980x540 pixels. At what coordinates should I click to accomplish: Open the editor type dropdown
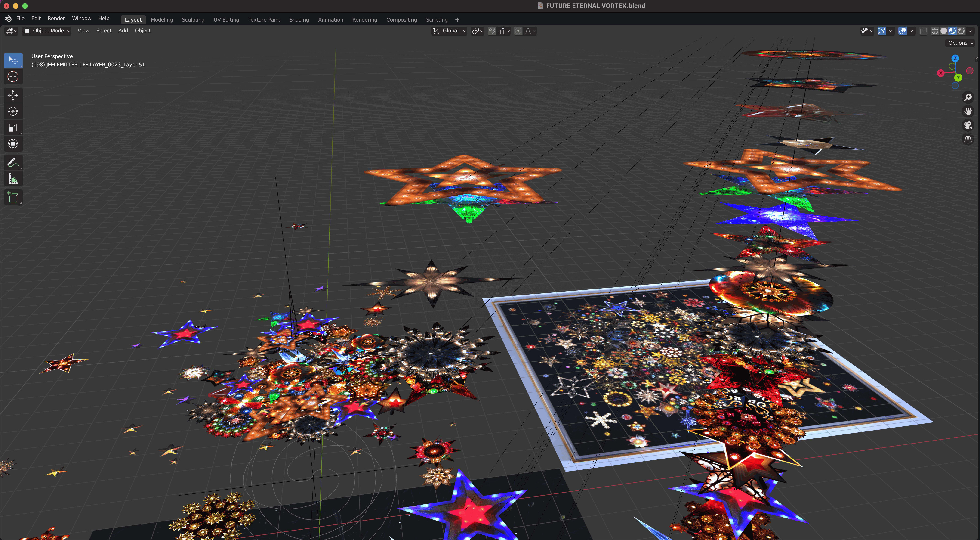click(11, 31)
